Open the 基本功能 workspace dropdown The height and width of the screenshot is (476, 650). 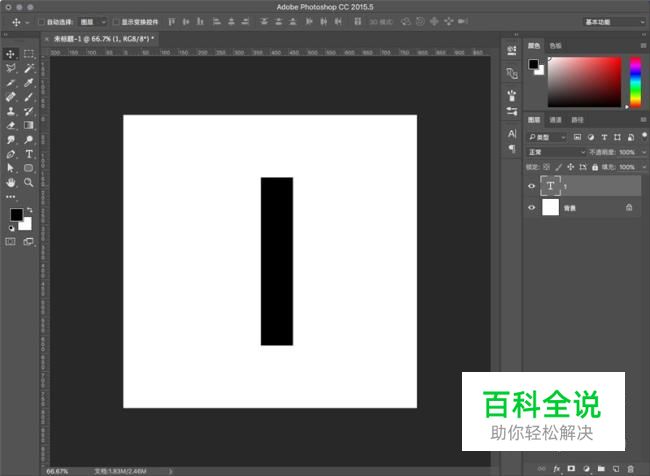(x=611, y=21)
